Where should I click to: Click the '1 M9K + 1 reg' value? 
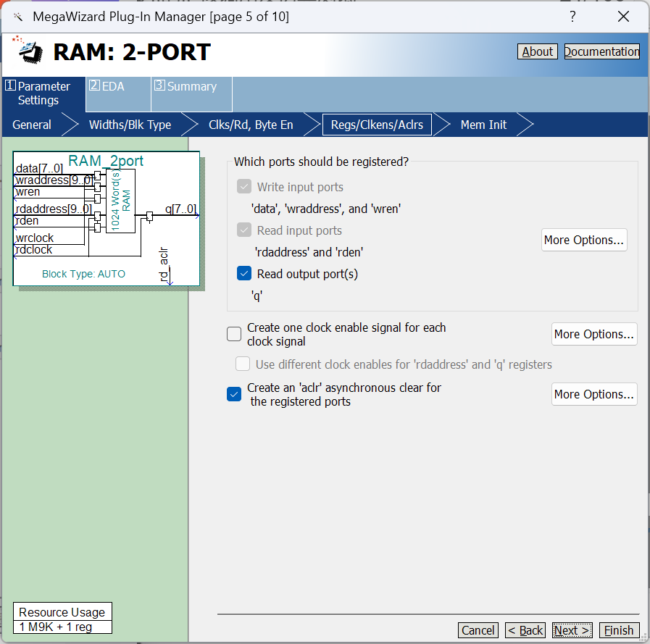coord(56,627)
